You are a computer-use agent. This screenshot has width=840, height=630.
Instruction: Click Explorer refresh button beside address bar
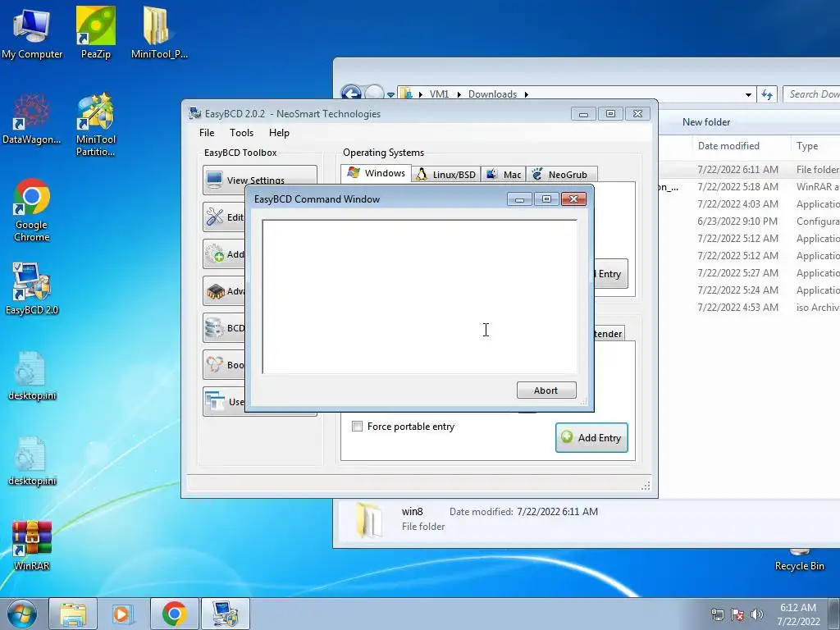pyautogui.click(x=767, y=95)
